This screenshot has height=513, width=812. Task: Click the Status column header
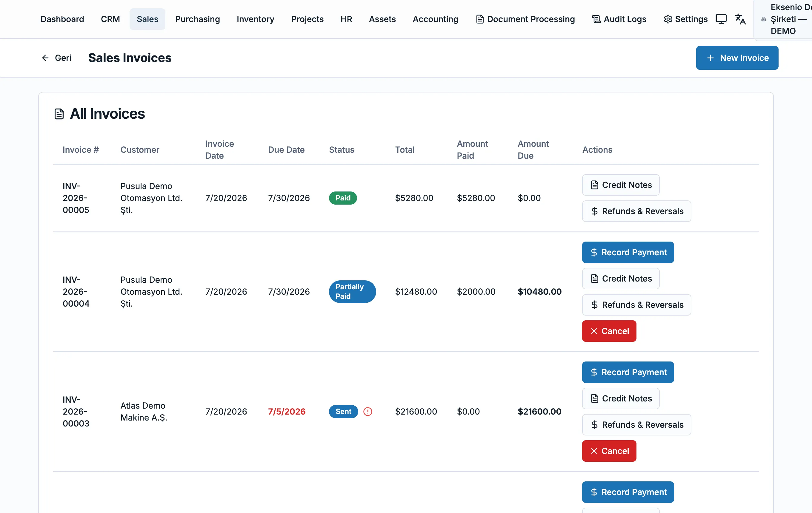point(341,149)
